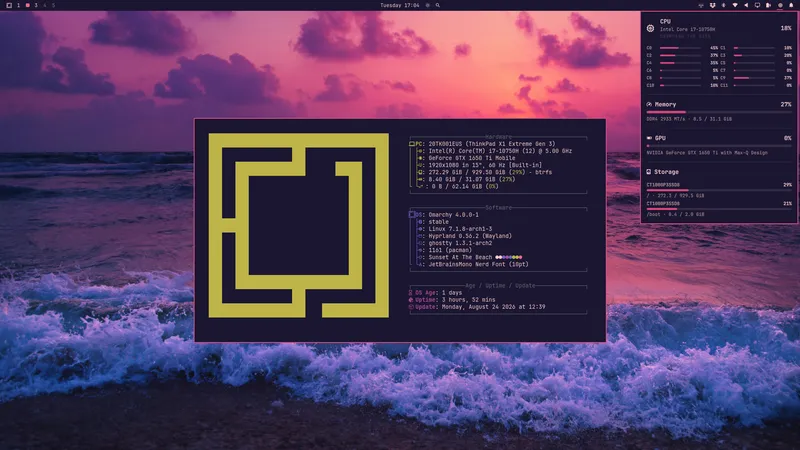The width and height of the screenshot is (800, 450).
Task: Switch to workspace 3
Action: click(x=36, y=5)
